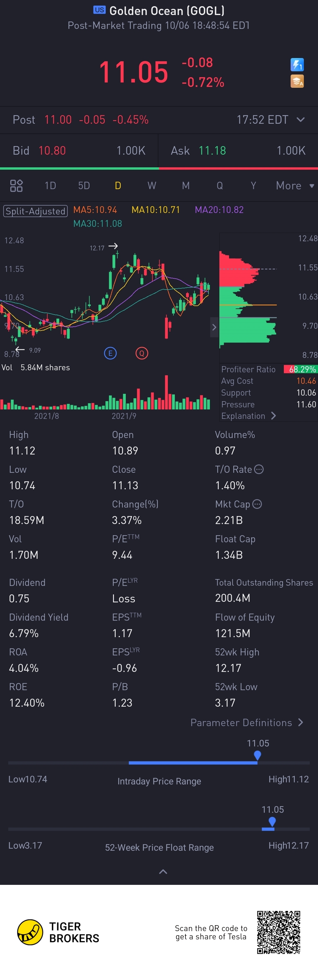Tap the 52wk High 12.17 value
The width and height of the screenshot is (318, 980).
coord(228,668)
